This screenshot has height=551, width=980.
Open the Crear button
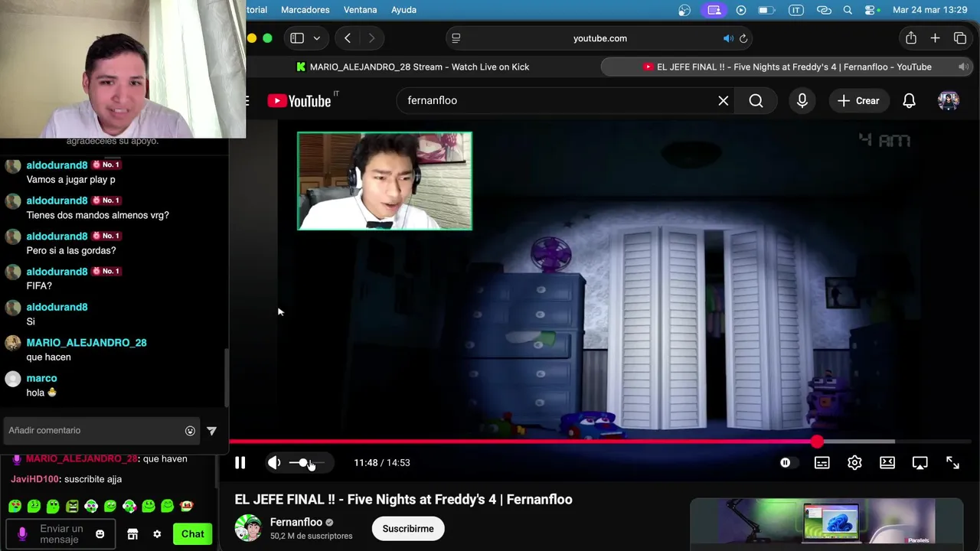(x=858, y=100)
